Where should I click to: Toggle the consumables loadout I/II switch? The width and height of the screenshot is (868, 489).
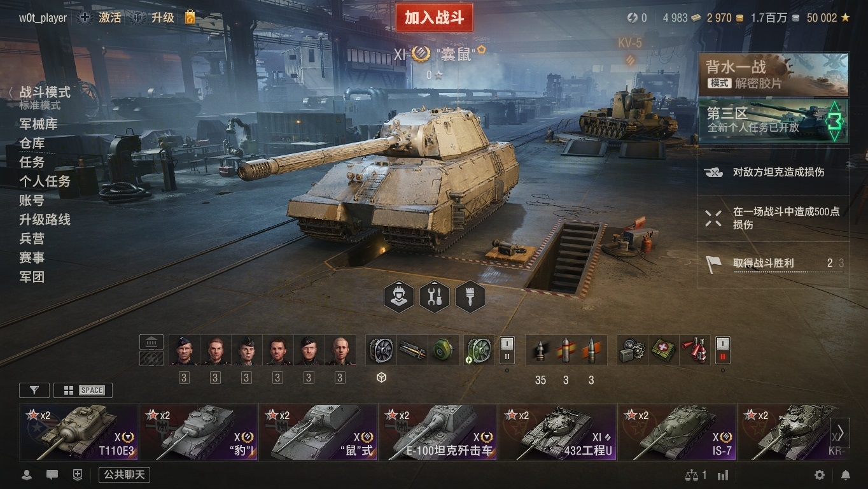click(723, 350)
